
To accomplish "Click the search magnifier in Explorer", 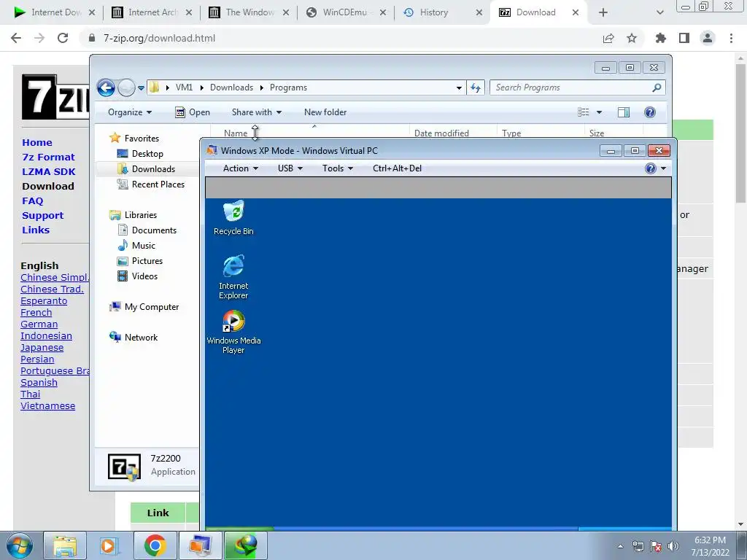I will tap(657, 87).
